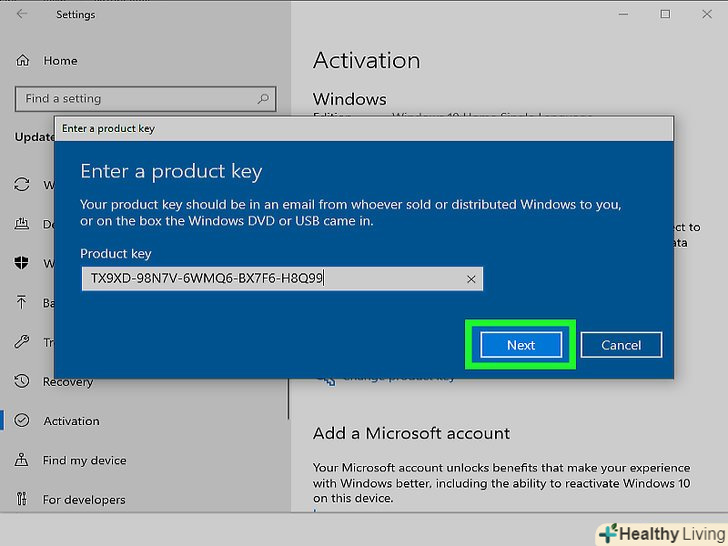The image size is (728, 546).
Task: Maximize the Settings window
Action: [x=665, y=14]
